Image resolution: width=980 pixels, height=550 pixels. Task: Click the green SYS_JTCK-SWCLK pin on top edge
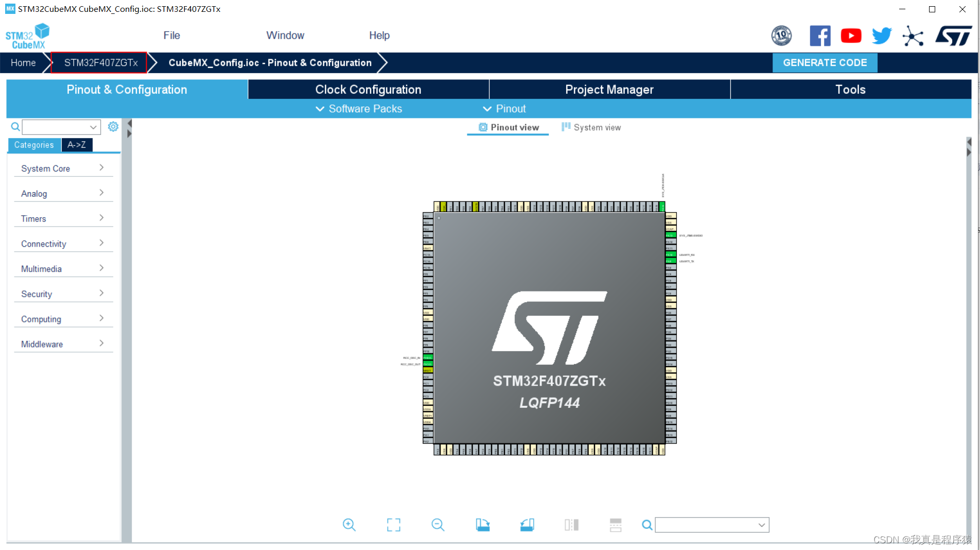point(662,207)
